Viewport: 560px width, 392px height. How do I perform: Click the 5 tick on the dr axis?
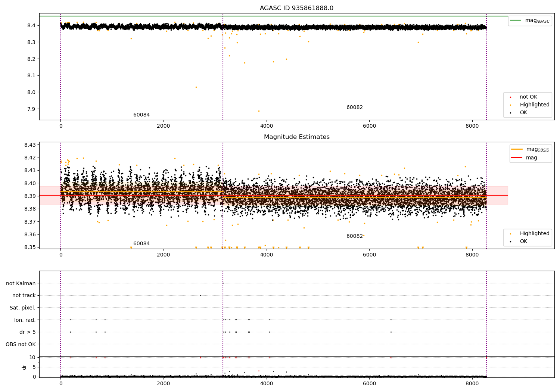[34, 367]
